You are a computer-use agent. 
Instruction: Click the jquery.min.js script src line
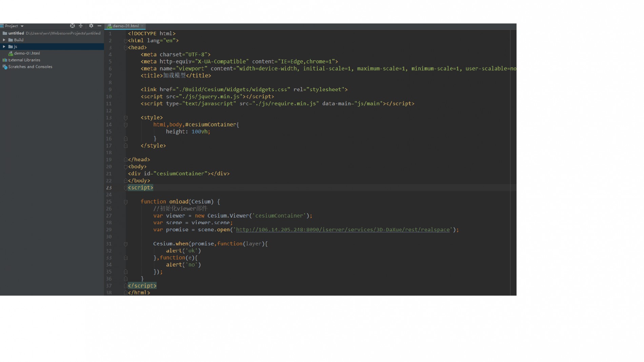click(207, 97)
